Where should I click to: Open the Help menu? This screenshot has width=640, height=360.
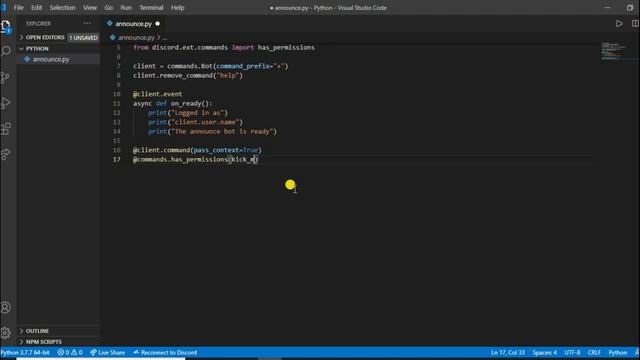coord(178,7)
